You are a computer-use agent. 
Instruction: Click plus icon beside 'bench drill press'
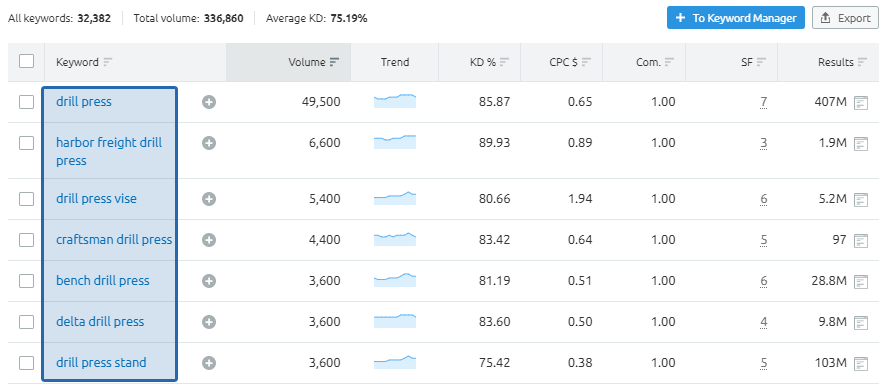(209, 281)
